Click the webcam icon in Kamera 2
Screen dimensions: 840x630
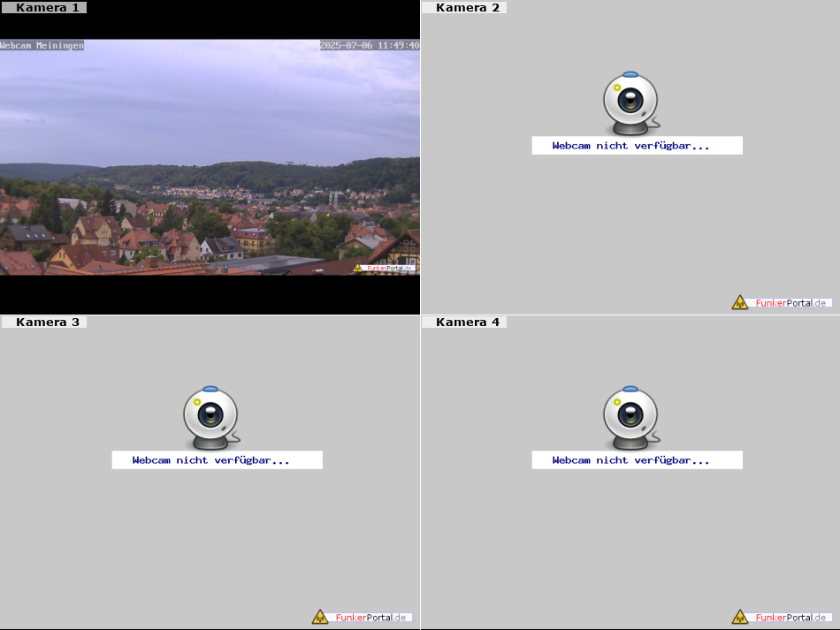(x=631, y=103)
